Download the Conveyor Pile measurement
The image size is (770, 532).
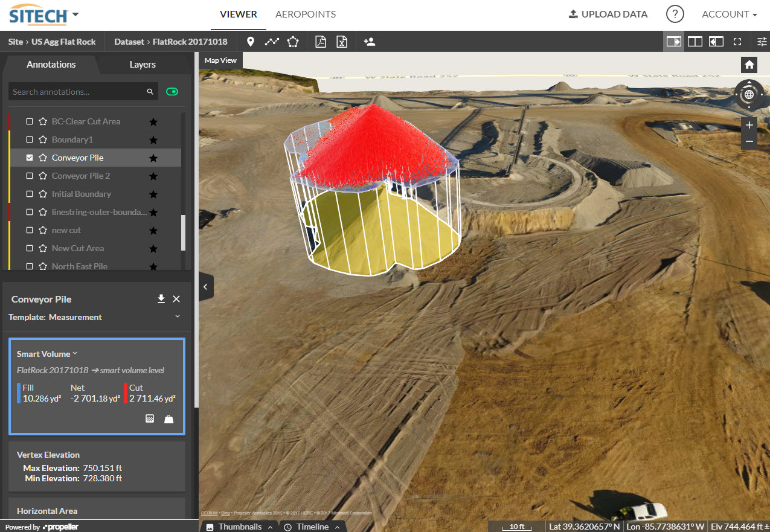point(161,299)
